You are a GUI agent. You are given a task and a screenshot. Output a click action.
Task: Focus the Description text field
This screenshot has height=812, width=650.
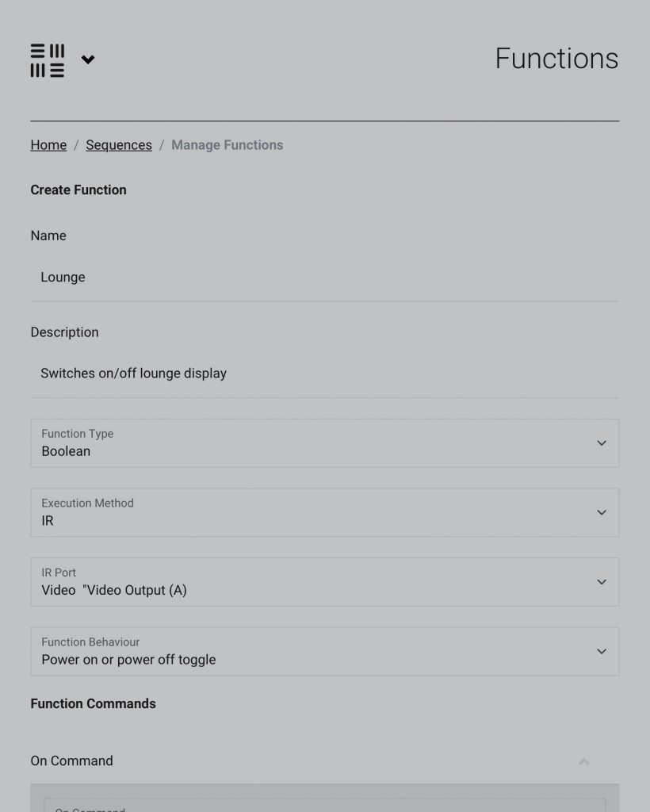pos(324,374)
